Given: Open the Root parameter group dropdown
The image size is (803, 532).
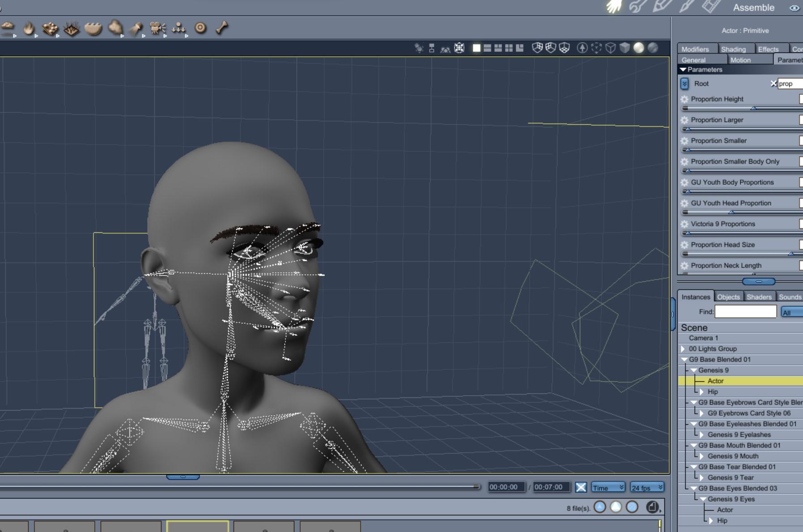Looking at the screenshot, I should tap(684, 84).
